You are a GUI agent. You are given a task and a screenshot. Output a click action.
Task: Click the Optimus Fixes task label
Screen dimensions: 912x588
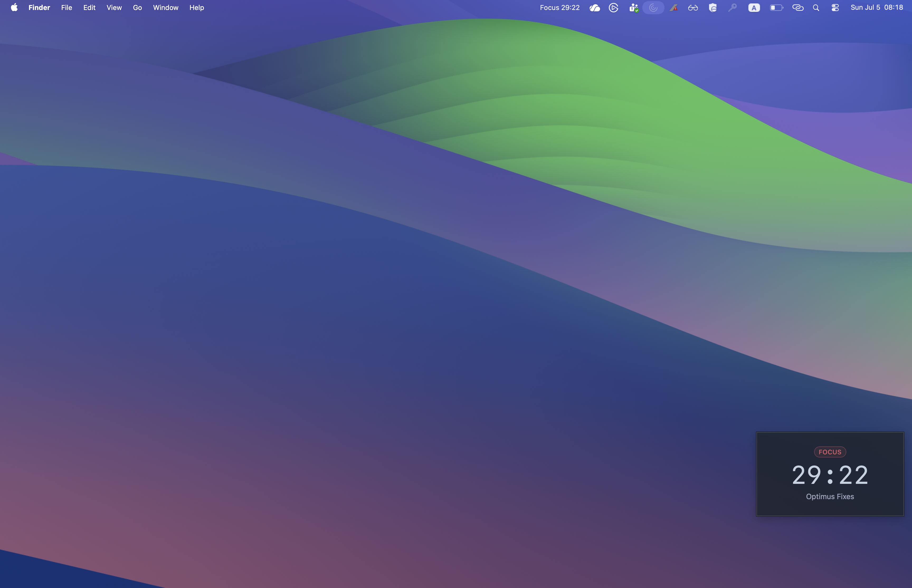coord(830,496)
